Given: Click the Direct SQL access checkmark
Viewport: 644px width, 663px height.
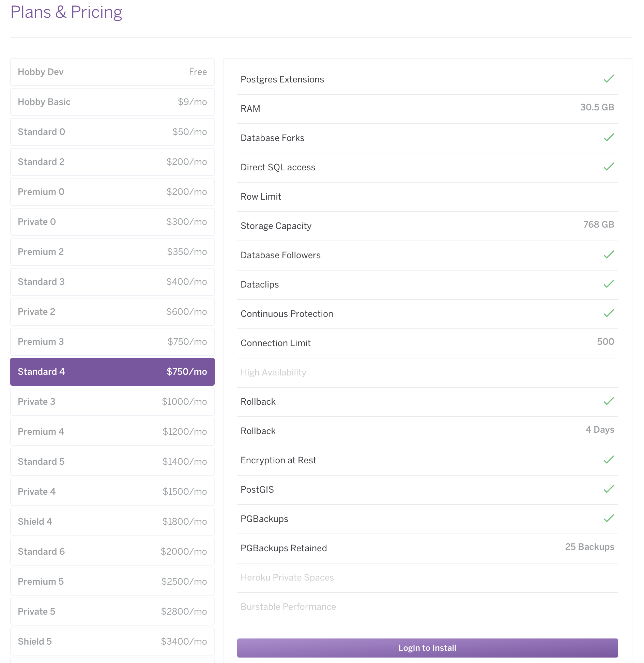Looking at the screenshot, I should [x=609, y=167].
